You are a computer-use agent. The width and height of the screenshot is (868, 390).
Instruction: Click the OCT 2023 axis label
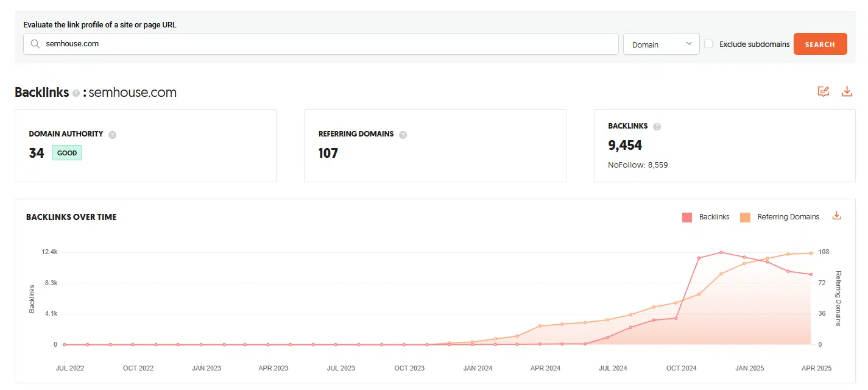click(x=409, y=368)
